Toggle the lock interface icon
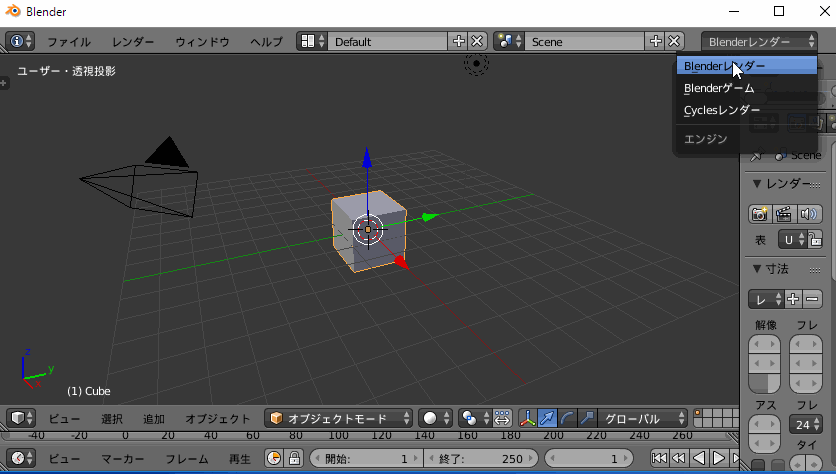 pos(815,240)
